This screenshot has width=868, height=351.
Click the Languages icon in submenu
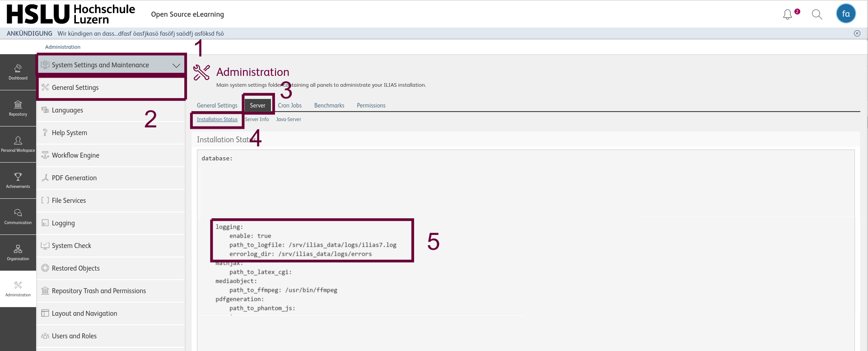[x=45, y=110]
